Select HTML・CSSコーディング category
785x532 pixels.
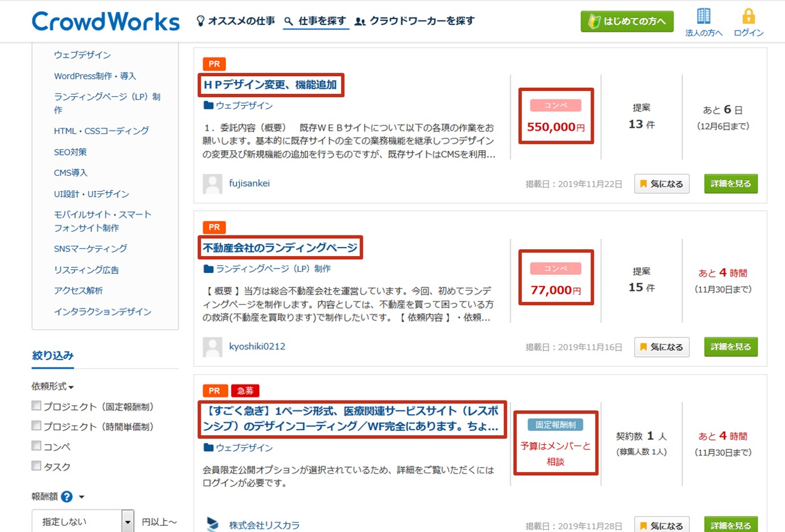click(x=101, y=131)
